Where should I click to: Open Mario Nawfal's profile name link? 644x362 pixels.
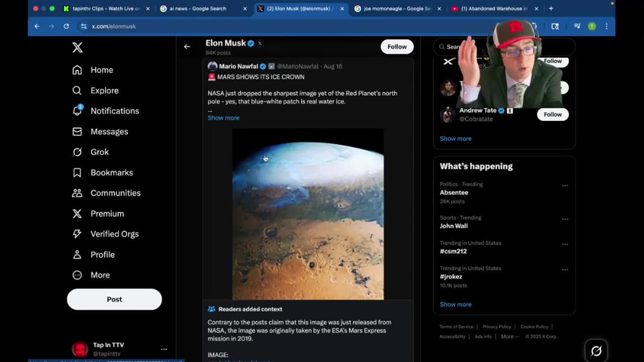point(238,66)
